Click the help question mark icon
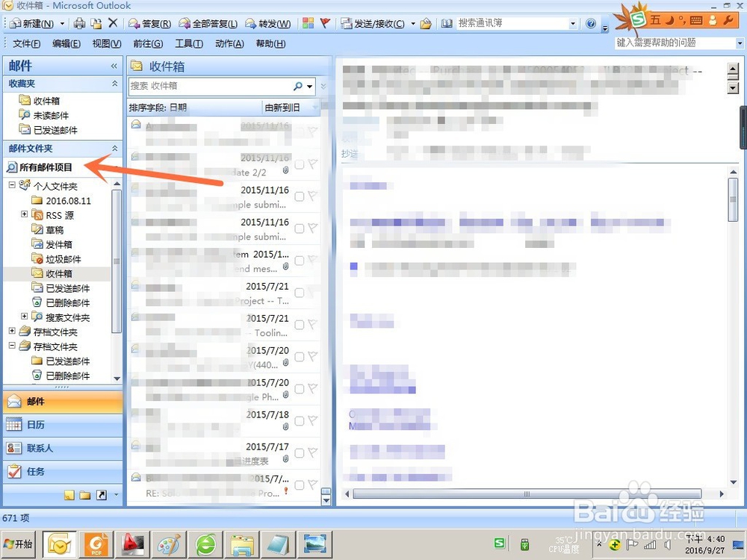This screenshot has width=747, height=560. [x=589, y=23]
